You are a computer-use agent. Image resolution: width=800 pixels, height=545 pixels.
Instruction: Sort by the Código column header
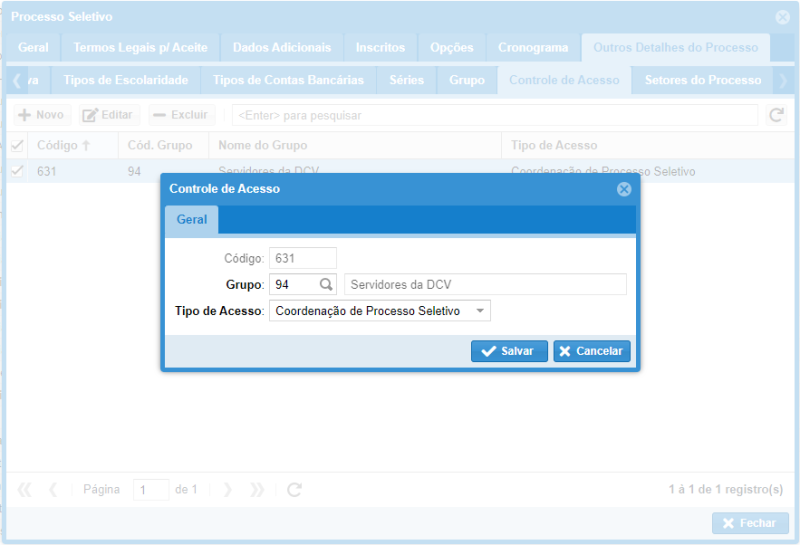click(63, 146)
